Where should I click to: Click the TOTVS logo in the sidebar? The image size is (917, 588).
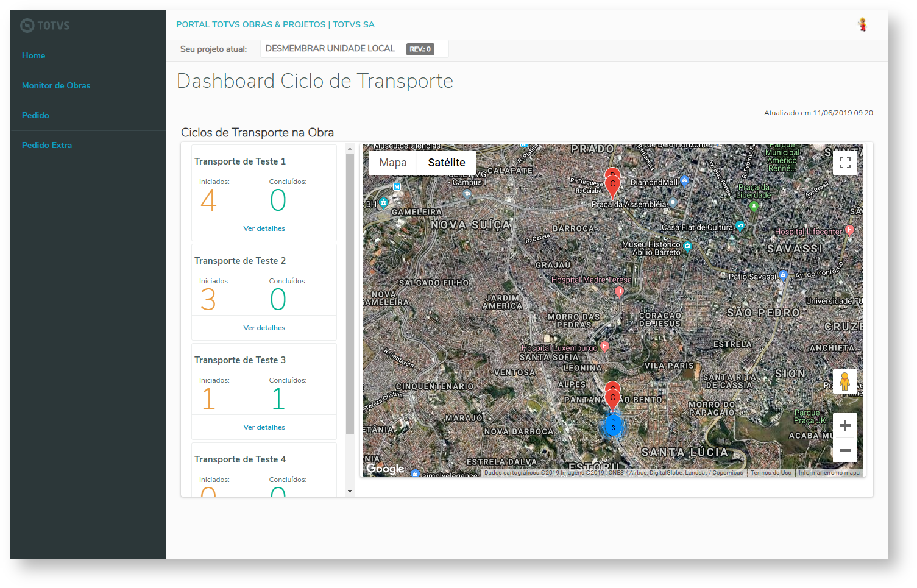click(45, 26)
